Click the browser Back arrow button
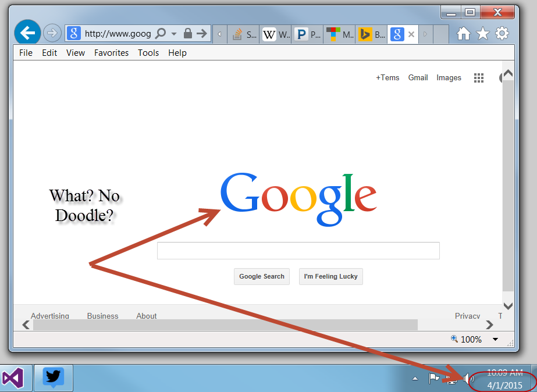Image resolution: width=537 pixels, height=392 pixels. point(27,33)
